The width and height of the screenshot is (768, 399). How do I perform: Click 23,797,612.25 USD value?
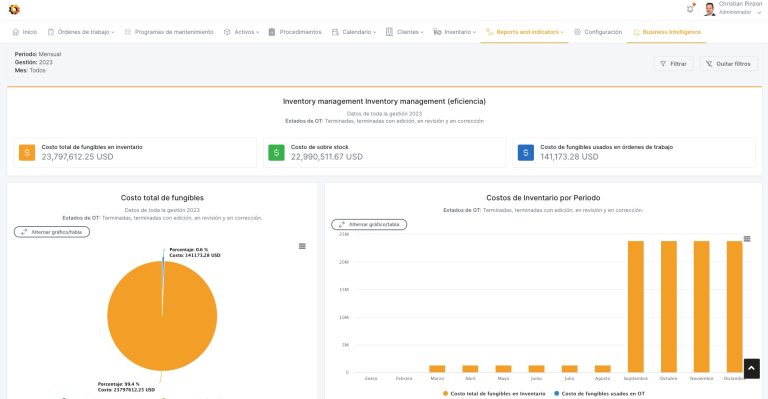pyautogui.click(x=77, y=157)
